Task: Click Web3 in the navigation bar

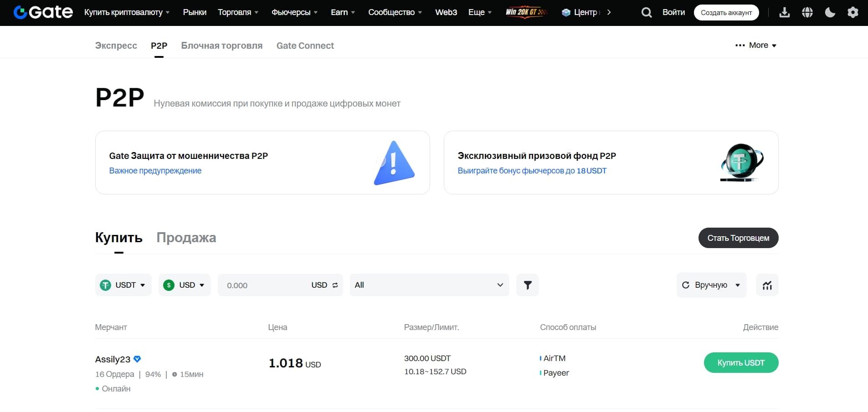Action: point(446,12)
